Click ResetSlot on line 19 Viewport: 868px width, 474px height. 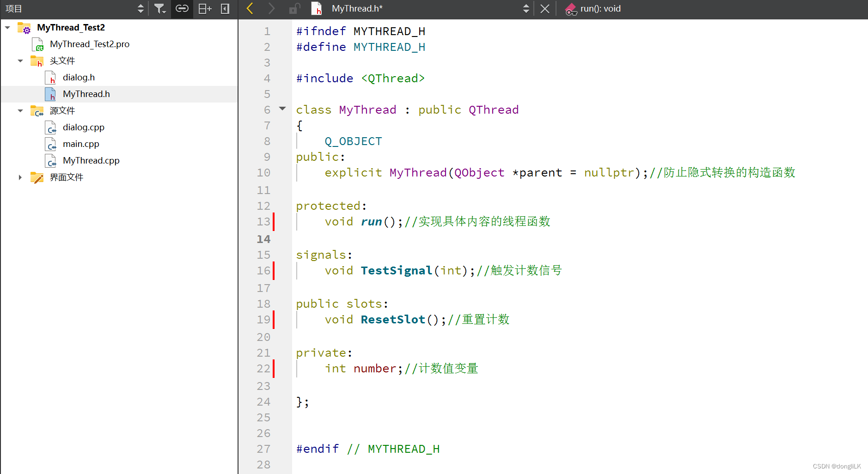coord(393,320)
